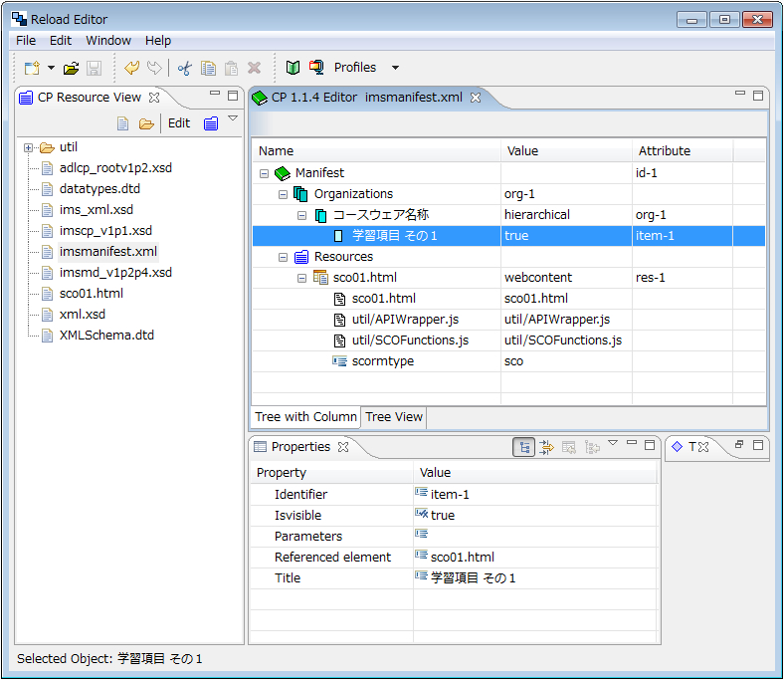Expand the util folder node
The height and width of the screenshot is (680, 784).
tap(29, 147)
